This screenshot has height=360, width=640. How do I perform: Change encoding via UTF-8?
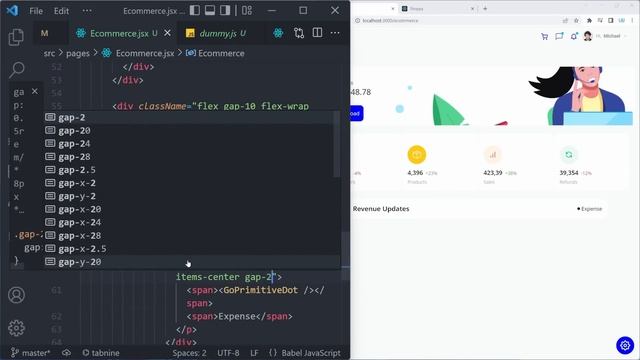pos(228,353)
